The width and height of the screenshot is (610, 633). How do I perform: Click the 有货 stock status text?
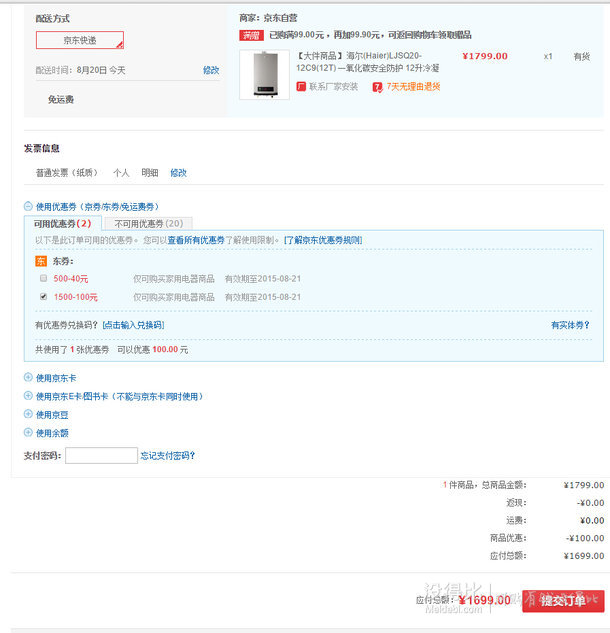[582, 57]
